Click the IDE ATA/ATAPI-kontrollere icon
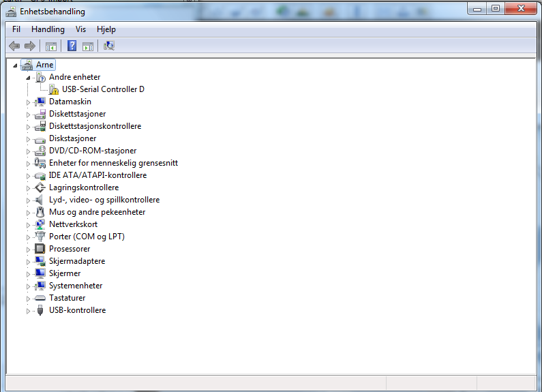The image size is (542, 392). (40, 176)
